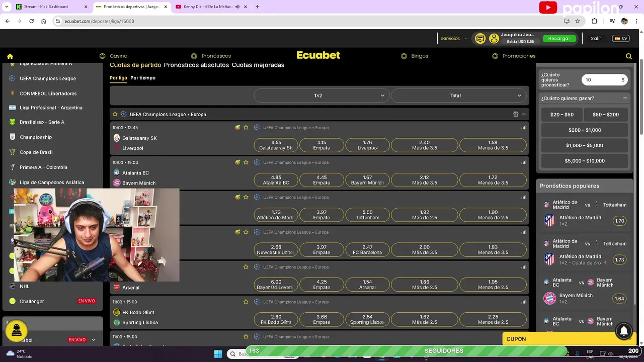Favorite the Newcastle vs Barcelona match

(x=246, y=232)
